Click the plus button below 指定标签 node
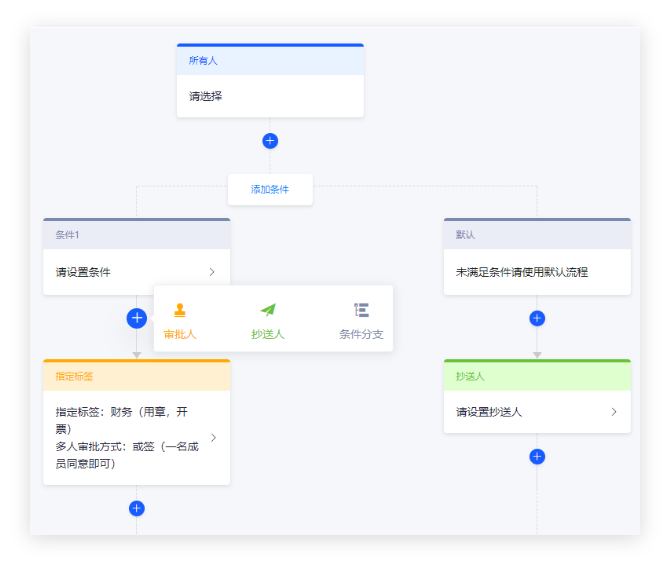 137,508
